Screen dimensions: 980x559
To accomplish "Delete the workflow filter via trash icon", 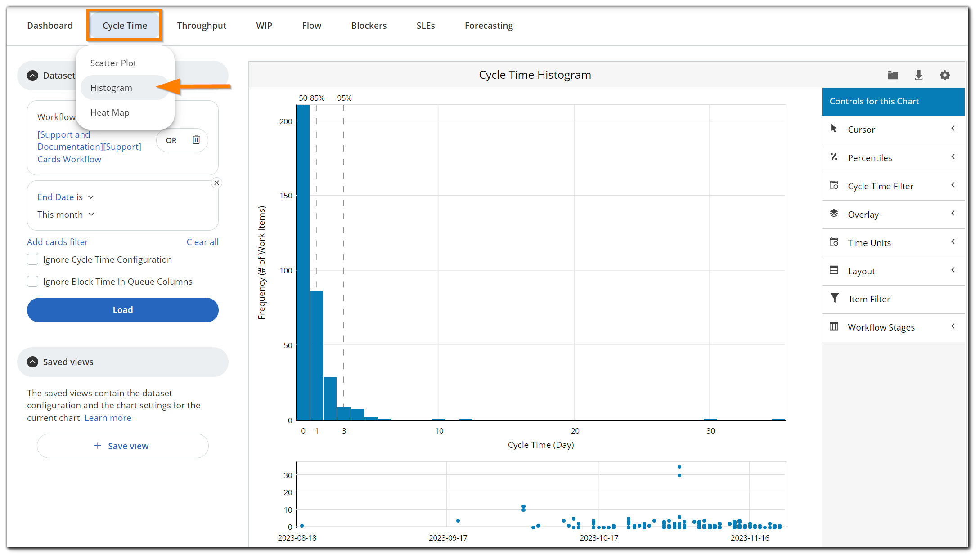I will point(196,140).
